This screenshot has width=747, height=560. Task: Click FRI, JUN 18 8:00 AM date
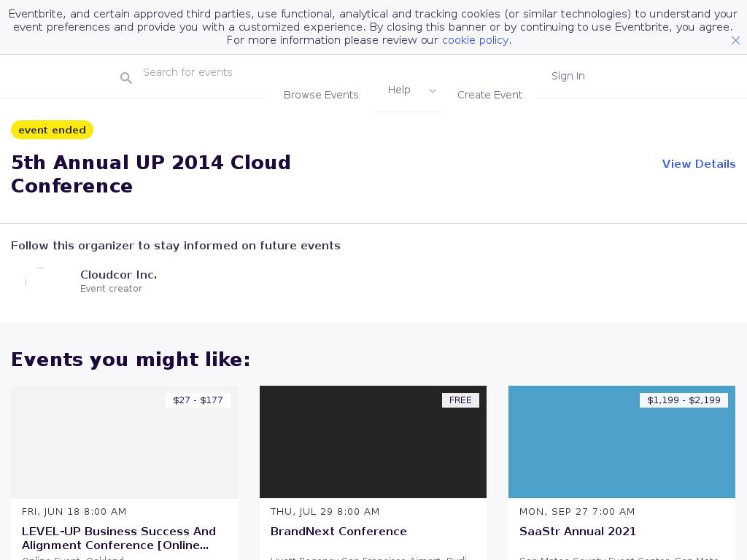(x=74, y=511)
